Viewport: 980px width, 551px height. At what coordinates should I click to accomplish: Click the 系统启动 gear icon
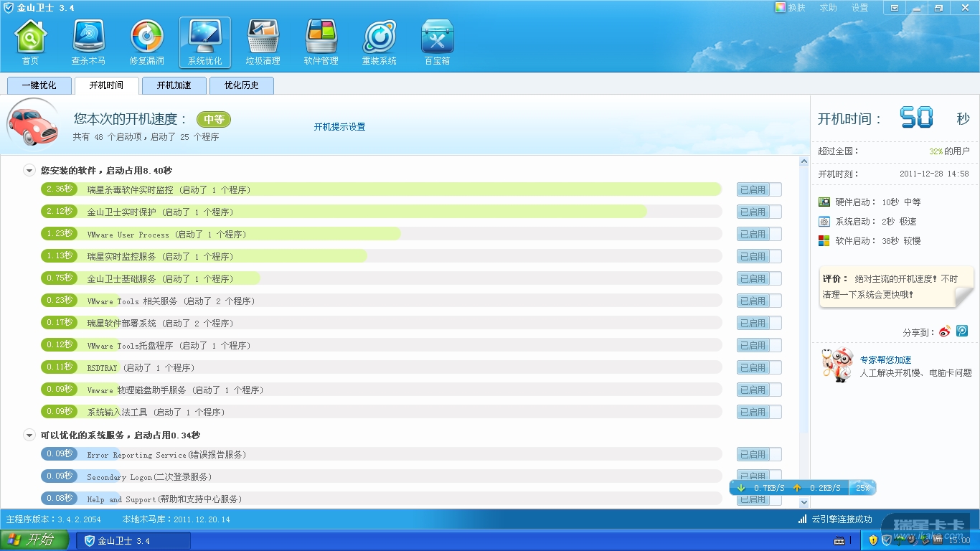pyautogui.click(x=824, y=222)
